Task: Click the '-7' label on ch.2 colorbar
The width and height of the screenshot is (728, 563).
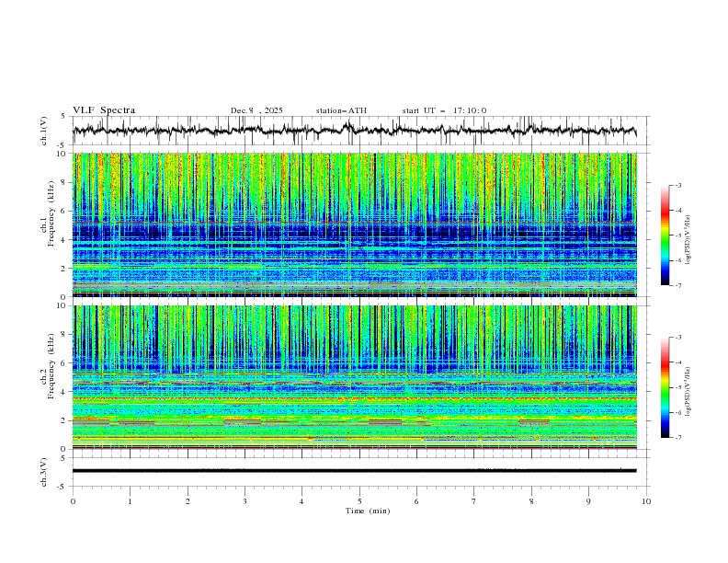Action: point(678,438)
